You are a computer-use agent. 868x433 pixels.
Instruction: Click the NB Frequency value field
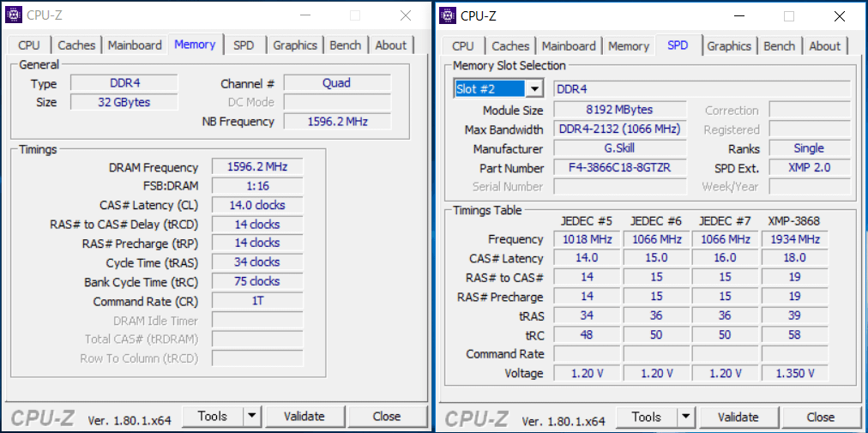point(337,121)
